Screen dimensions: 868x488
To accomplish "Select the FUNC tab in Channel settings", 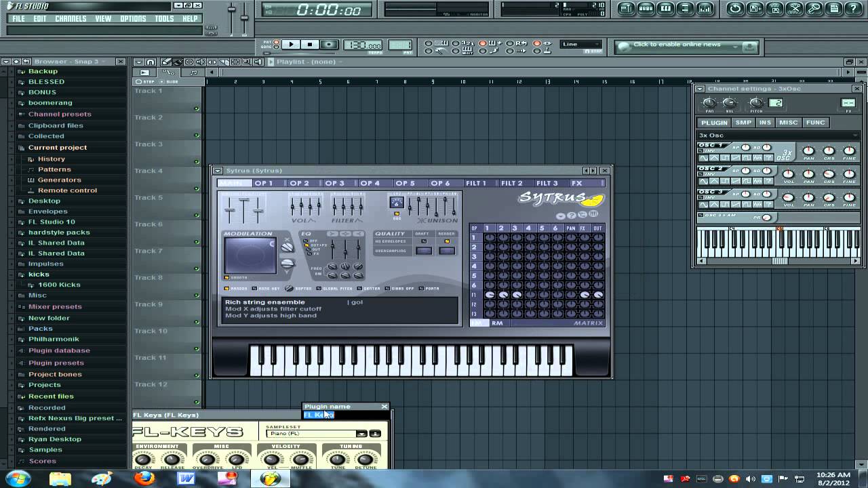I will [816, 123].
